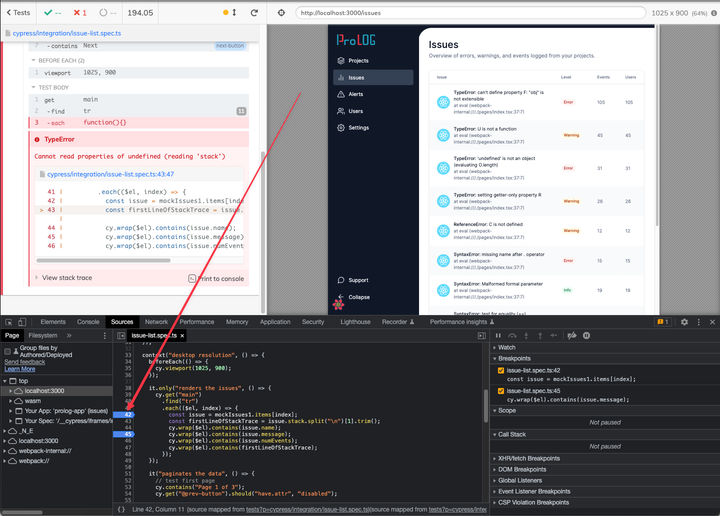Open DevTools settings gear icon
Screen dimensions: 720x516
[x=684, y=322]
